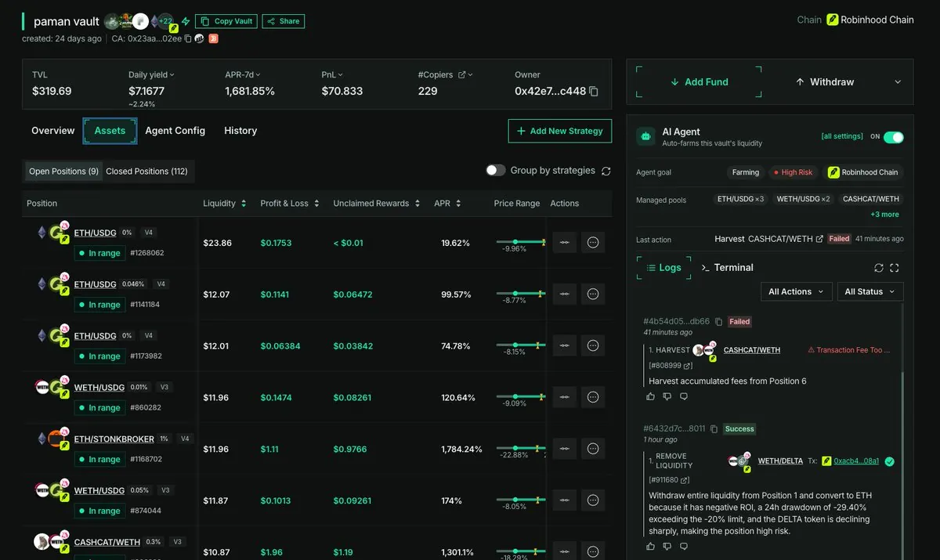Open the Agent Config tab

[x=175, y=131]
